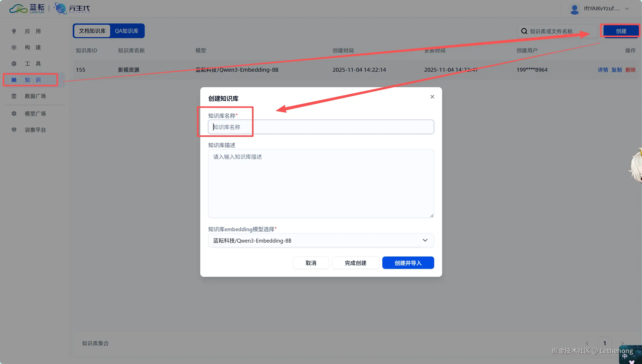Click the 完成创建 button
Image resolution: width=642 pixels, height=364 pixels.
pos(355,263)
